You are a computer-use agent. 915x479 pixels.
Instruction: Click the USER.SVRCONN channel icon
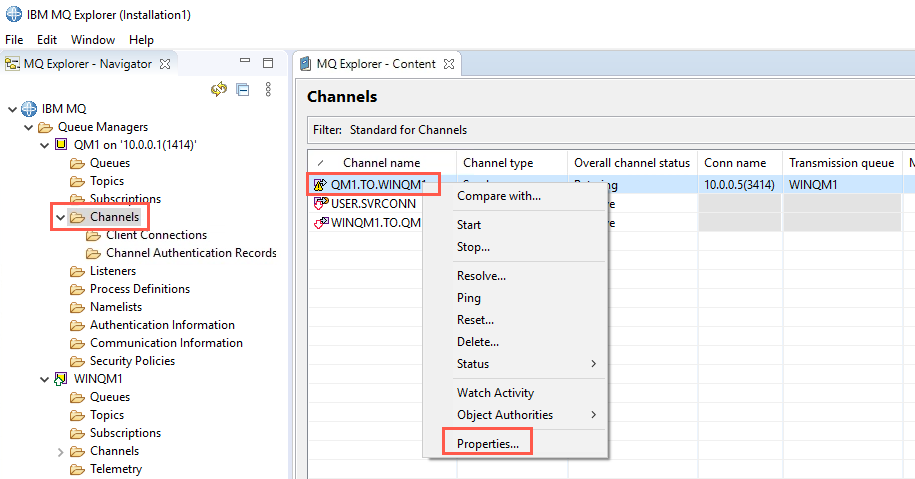pyautogui.click(x=321, y=204)
